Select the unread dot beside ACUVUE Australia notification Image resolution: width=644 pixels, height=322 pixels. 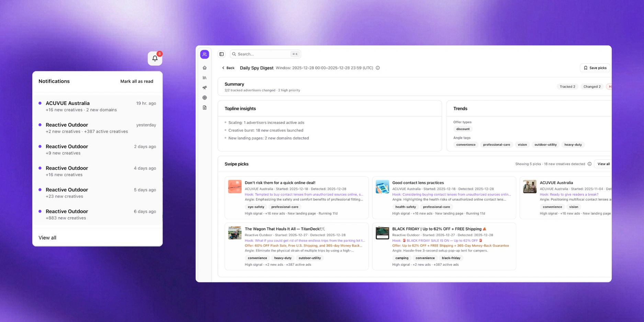click(x=40, y=103)
